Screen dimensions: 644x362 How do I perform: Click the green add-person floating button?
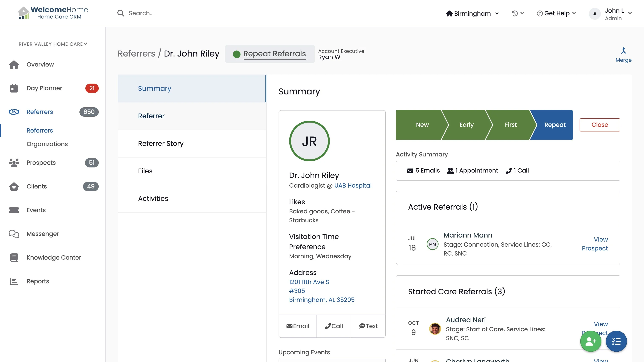590,341
